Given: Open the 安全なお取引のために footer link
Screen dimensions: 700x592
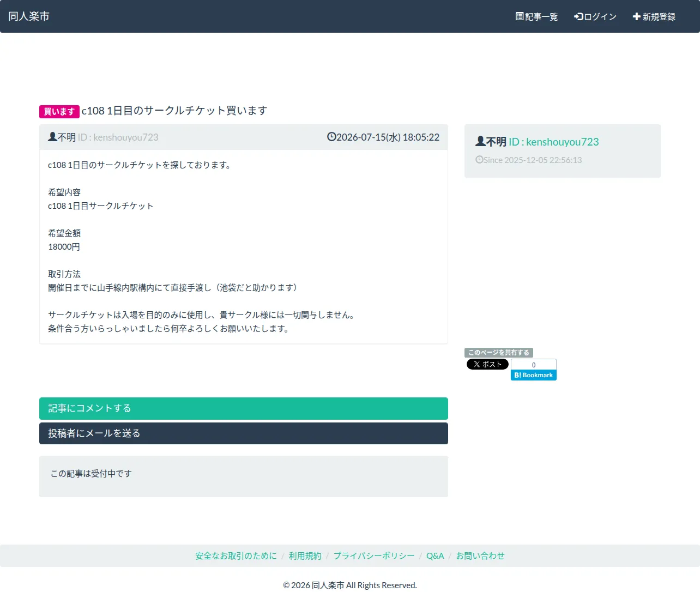Looking at the screenshot, I should point(236,555).
